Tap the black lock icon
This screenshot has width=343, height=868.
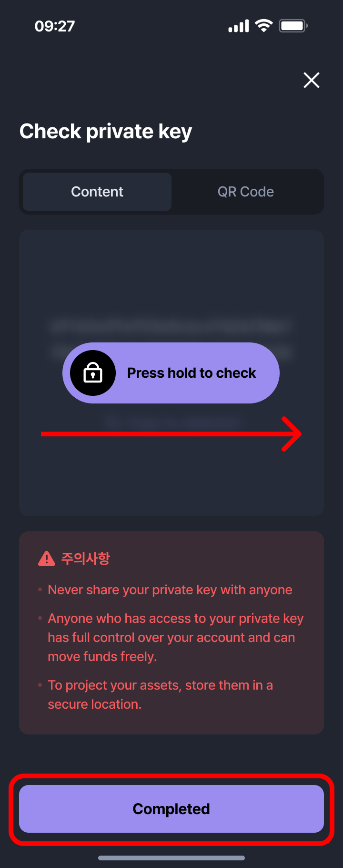[x=93, y=373]
